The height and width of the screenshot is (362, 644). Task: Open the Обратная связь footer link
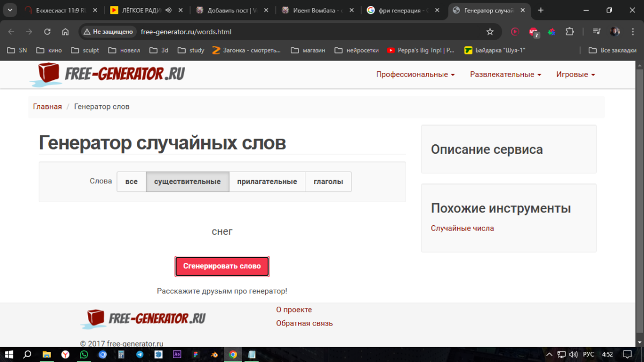click(x=304, y=323)
